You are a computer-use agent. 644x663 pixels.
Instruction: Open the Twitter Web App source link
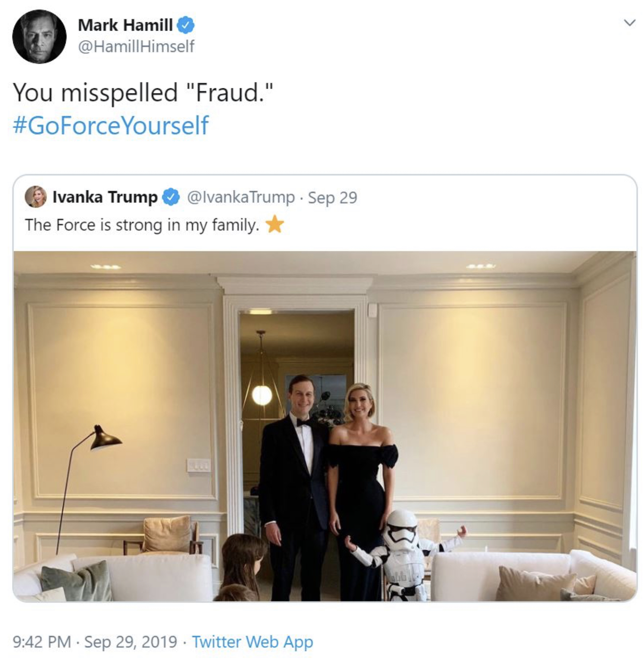tap(252, 642)
